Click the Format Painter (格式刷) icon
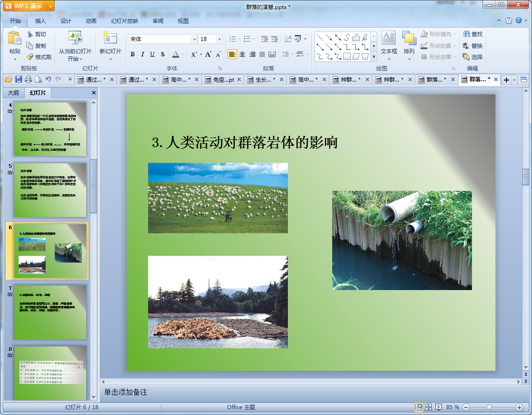This screenshot has width=532, height=415. pyautogui.click(x=30, y=57)
